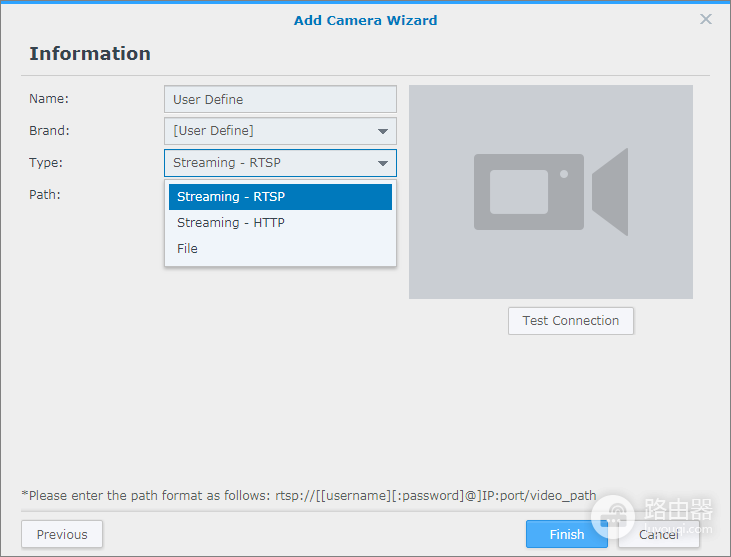Pick File from the type list
Viewport: 731px width, 557px height.
[280, 248]
